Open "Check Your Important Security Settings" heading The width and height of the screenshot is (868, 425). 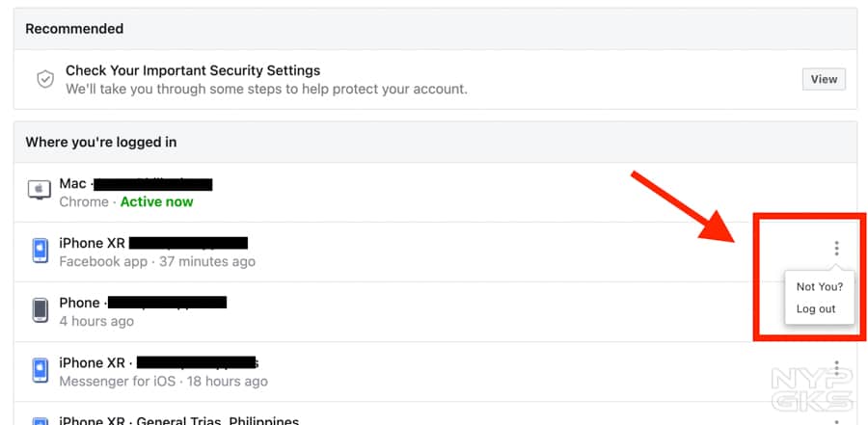click(x=193, y=70)
